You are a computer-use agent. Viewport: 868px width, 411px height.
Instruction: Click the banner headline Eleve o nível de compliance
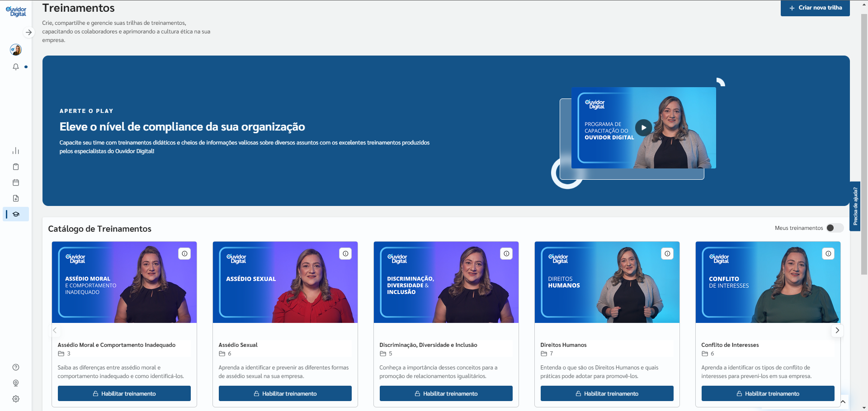[x=182, y=127]
